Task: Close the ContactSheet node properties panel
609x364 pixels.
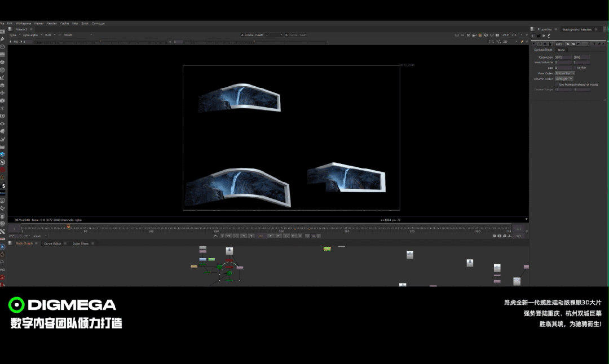Action: 603,44
